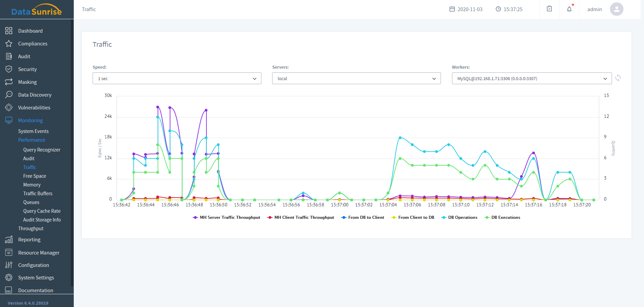
Task: Click the notification bell icon
Action: [569, 9]
